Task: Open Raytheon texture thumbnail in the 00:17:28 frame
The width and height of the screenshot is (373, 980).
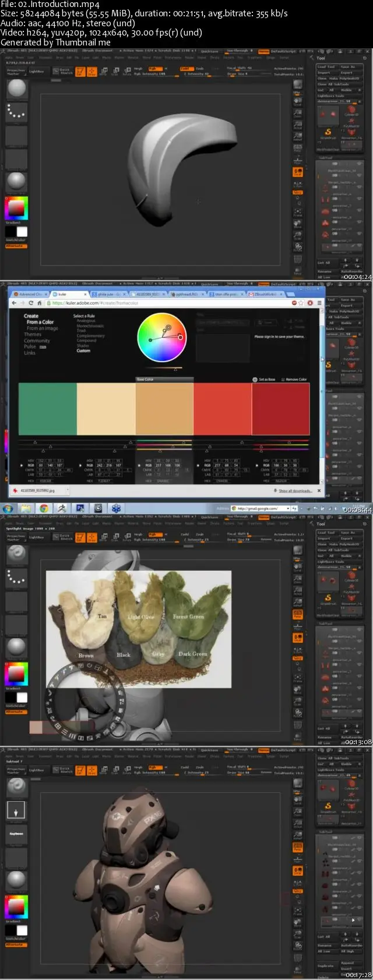Action: coord(16,834)
